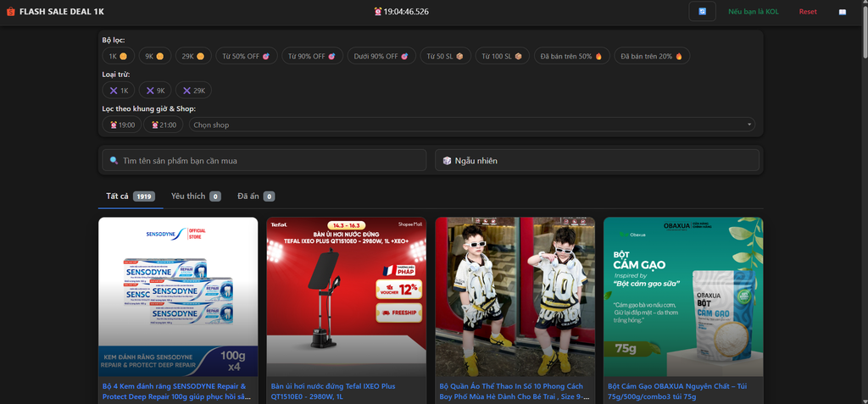The width and height of the screenshot is (868, 404).
Task: Enable the 1K price filter chip
Action: coord(118,56)
